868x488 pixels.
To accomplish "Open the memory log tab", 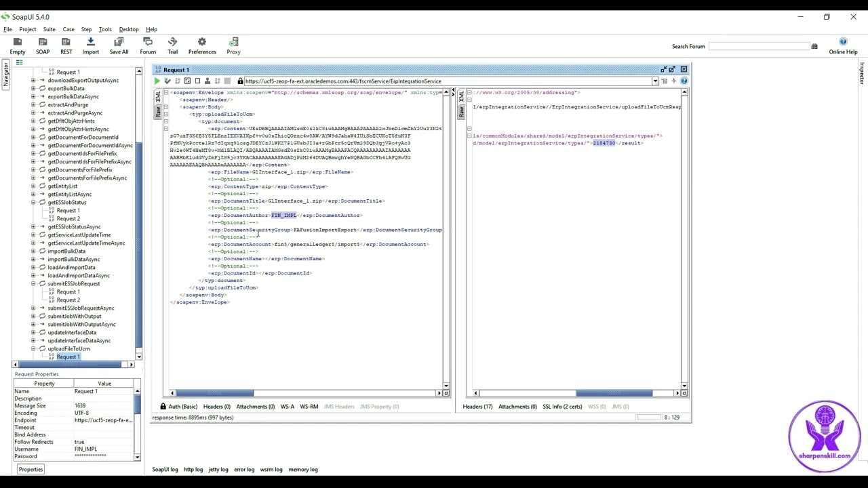I will coord(303,469).
